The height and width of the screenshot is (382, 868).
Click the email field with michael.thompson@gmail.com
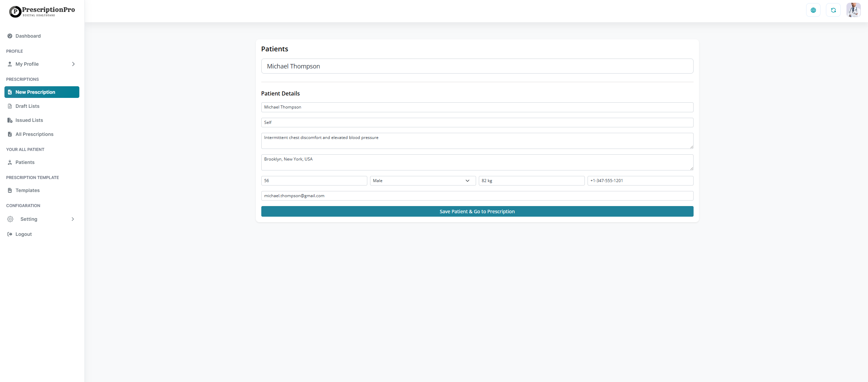477,196
